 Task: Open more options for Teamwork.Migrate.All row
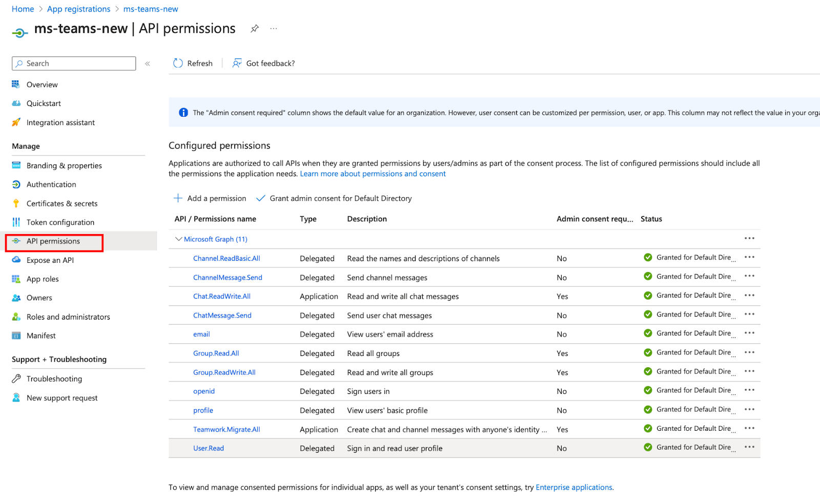pyautogui.click(x=749, y=428)
